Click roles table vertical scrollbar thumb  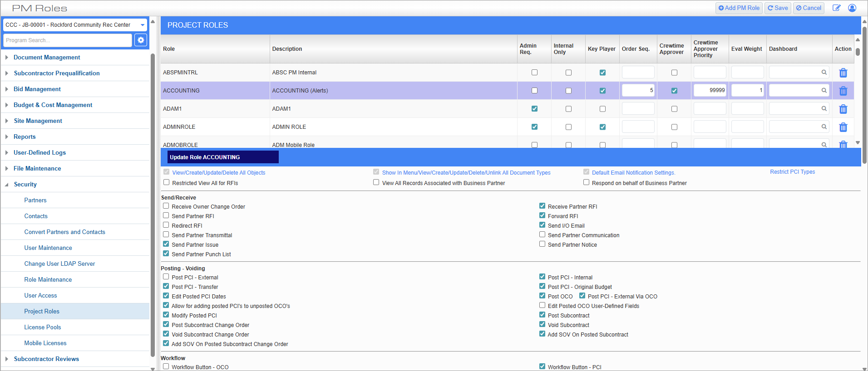coord(858,51)
